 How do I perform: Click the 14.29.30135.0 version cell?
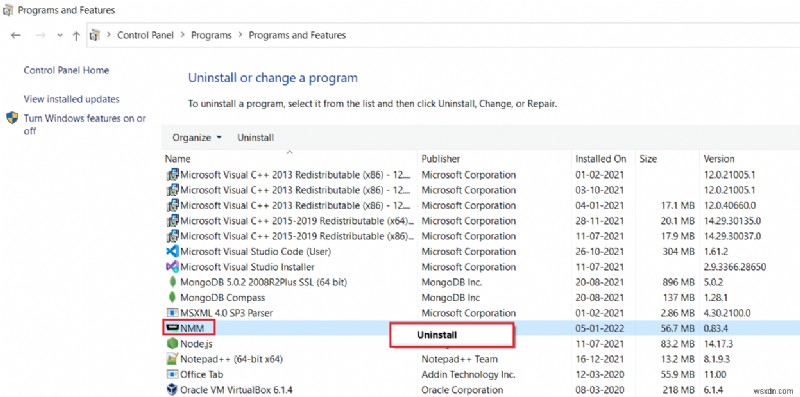click(x=732, y=220)
